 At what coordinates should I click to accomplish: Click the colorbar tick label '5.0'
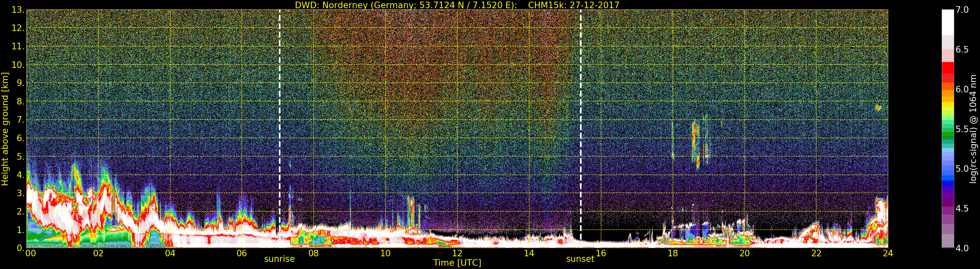coord(962,168)
